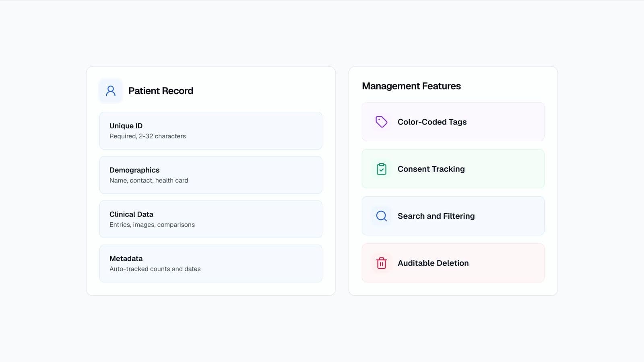Click the blue magnifying glass icon
This screenshot has height=362, width=644.
click(x=382, y=216)
